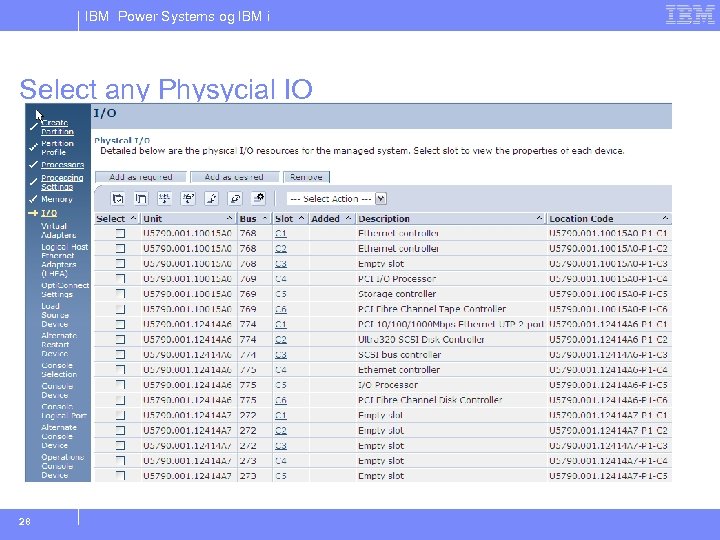Open the Select Action dropdown arrow
Viewport: 720px width, 540px height.
pos(381,199)
